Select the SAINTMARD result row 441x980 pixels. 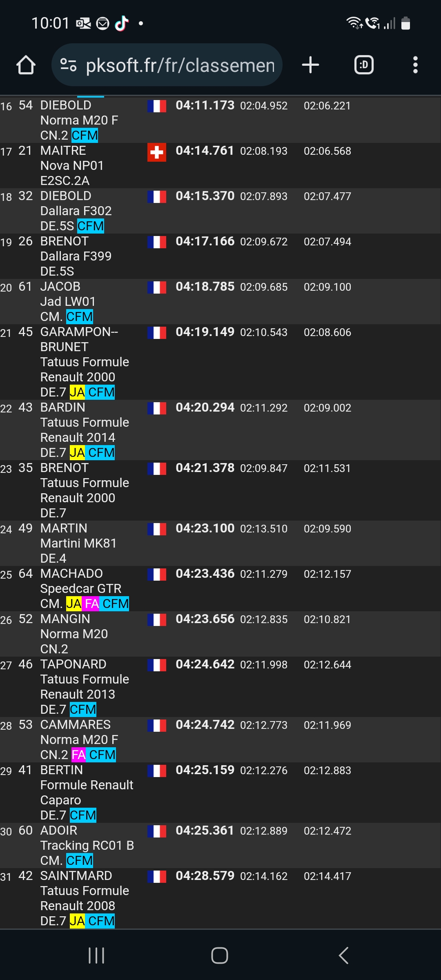pyautogui.click(x=220, y=898)
